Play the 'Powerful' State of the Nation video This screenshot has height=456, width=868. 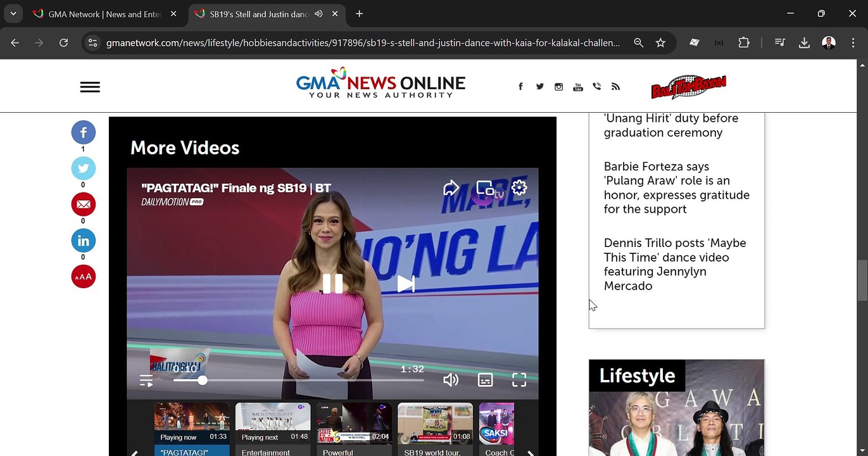(x=354, y=423)
